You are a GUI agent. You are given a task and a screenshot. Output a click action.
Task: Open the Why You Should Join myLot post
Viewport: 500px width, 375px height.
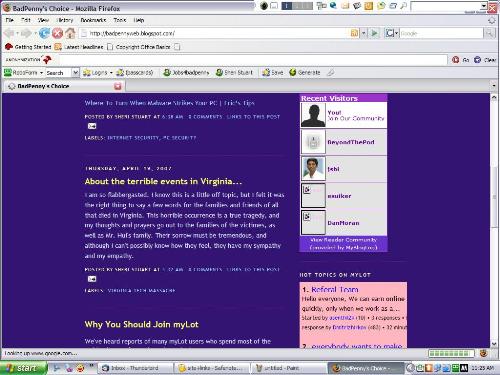tap(142, 324)
